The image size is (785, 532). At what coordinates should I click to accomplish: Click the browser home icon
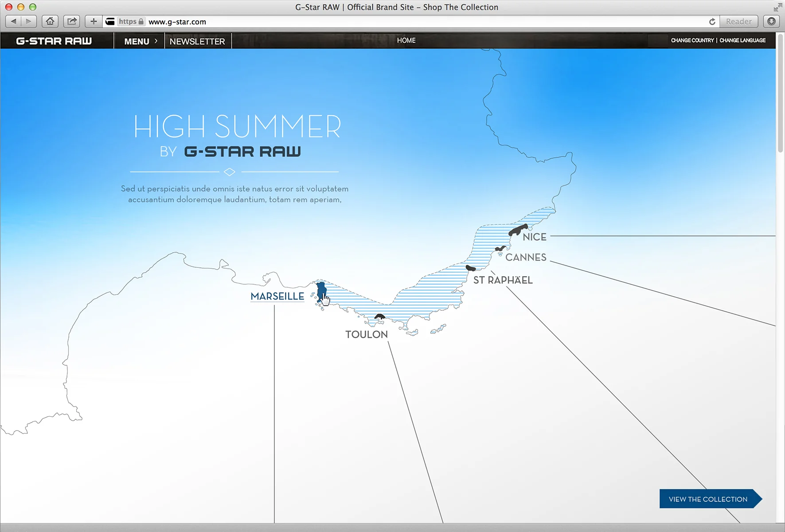pyautogui.click(x=50, y=21)
